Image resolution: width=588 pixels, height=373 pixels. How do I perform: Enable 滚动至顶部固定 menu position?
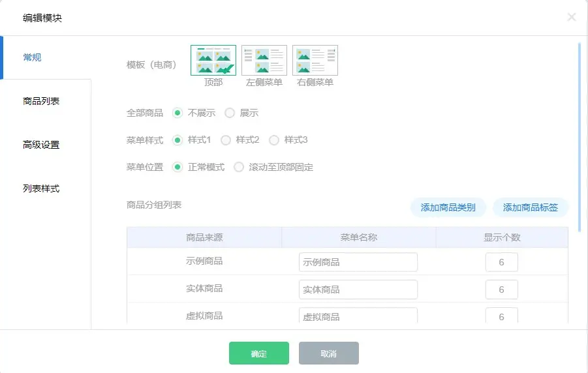[x=239, y=168]
